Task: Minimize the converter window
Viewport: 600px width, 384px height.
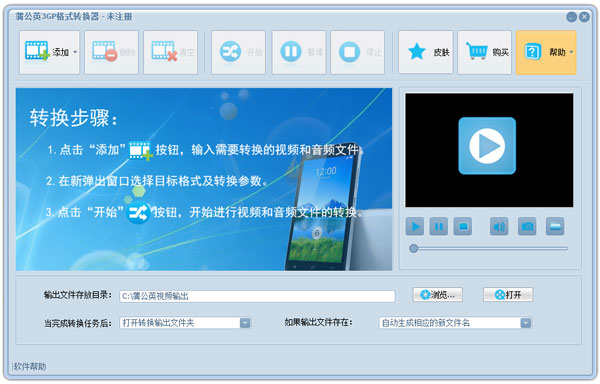Action: tap(572, 17)
